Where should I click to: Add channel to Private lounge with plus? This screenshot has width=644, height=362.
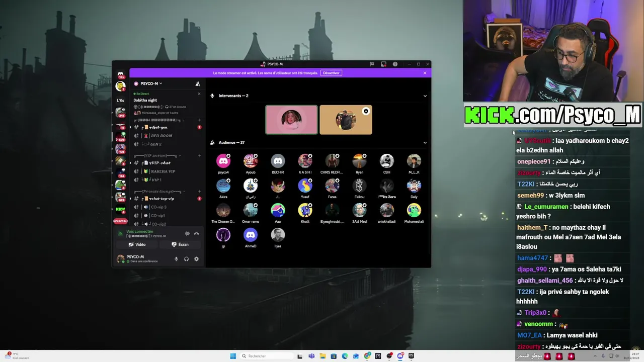(199, 192)
